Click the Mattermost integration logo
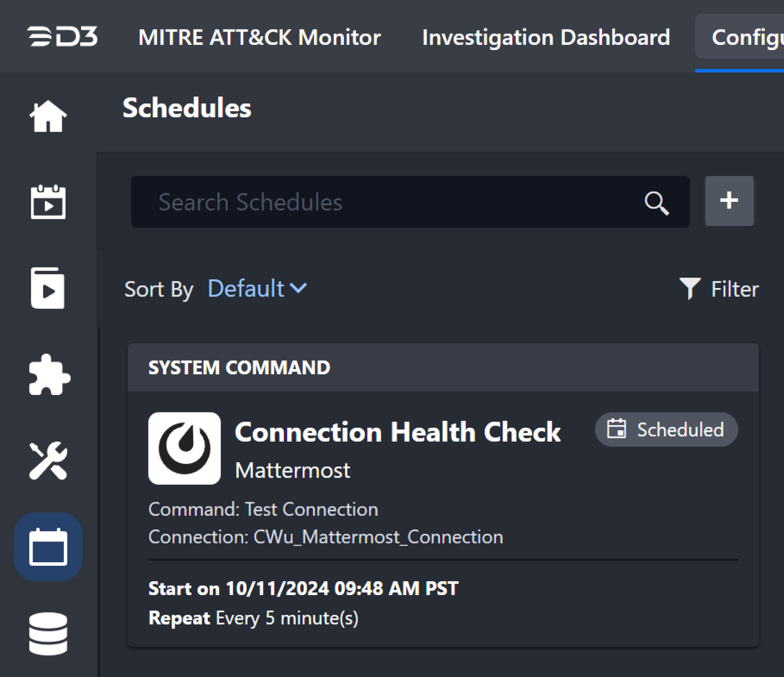Viewport: 784px width, 677px height. tap(184, 448)
